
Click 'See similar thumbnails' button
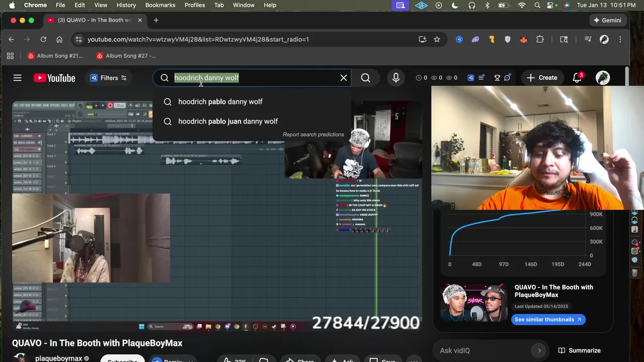click(x=548, y=319)
